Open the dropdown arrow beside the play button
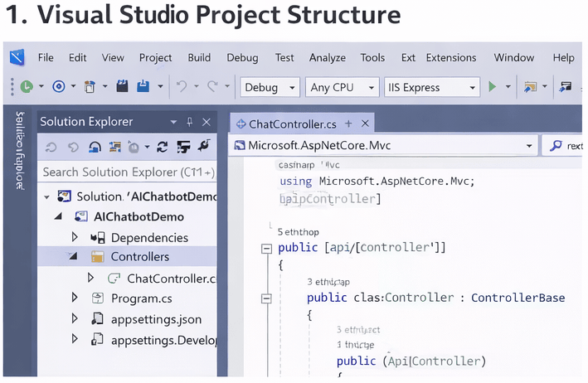 click(x=508, y=87)
